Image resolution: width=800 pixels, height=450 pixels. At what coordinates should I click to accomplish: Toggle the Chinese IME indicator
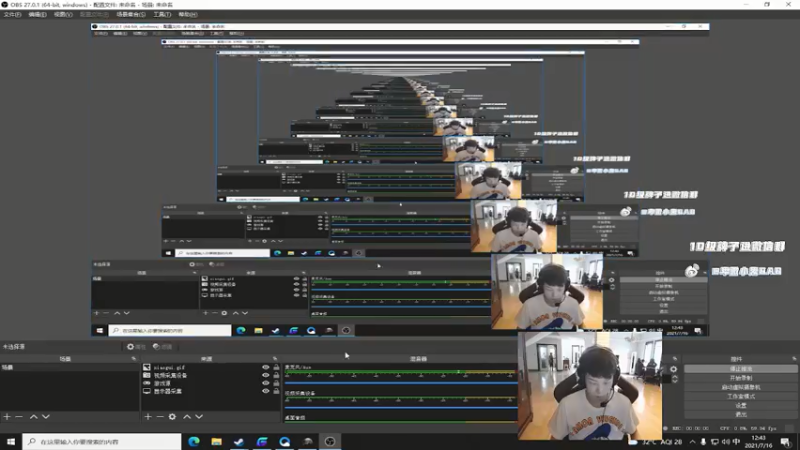[x=736, y=442]
